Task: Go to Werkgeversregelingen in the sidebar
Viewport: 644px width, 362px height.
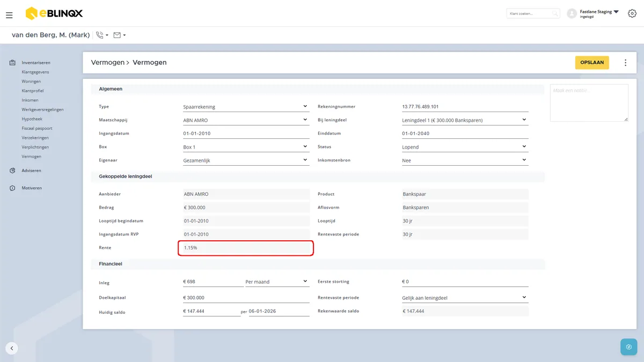Action: (42, 109)
